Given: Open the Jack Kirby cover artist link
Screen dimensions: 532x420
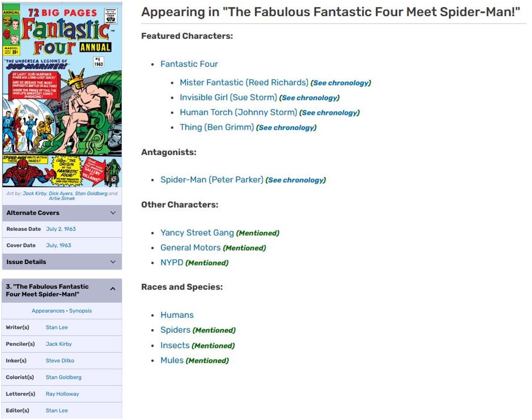Looking at the screenshot, I should [x=35, y=193].
